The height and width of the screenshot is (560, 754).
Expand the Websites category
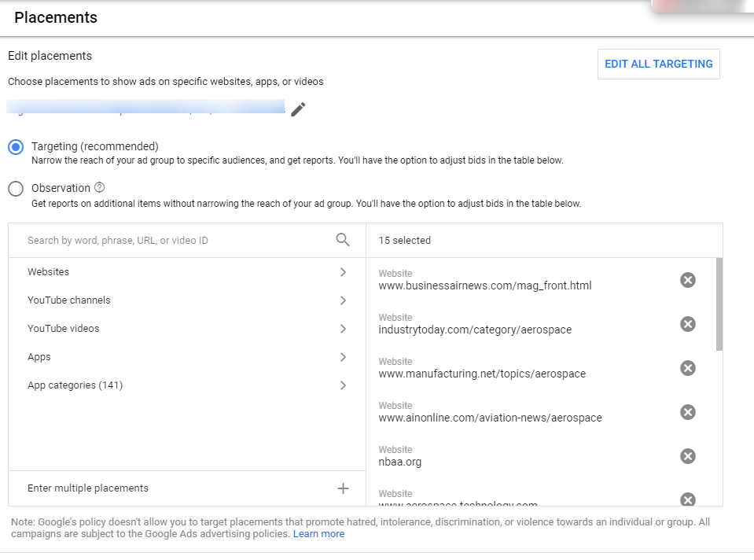tap(186, 272)
